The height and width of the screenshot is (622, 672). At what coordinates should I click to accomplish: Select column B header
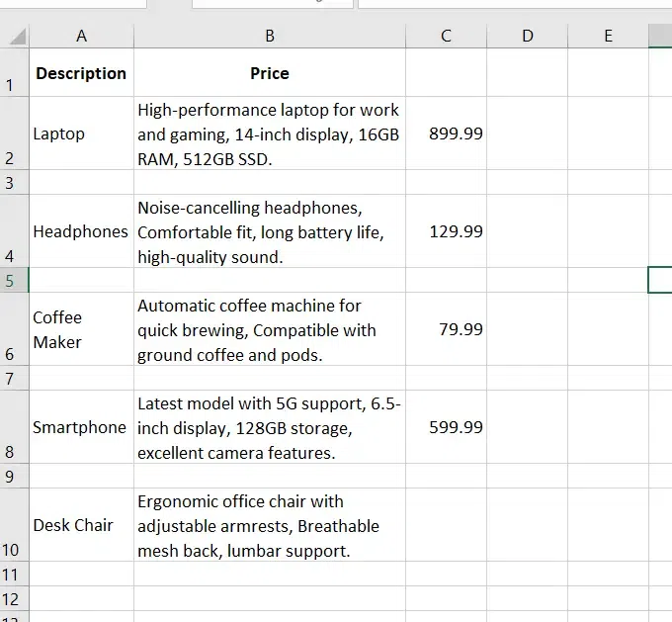[x=270, y=36]
